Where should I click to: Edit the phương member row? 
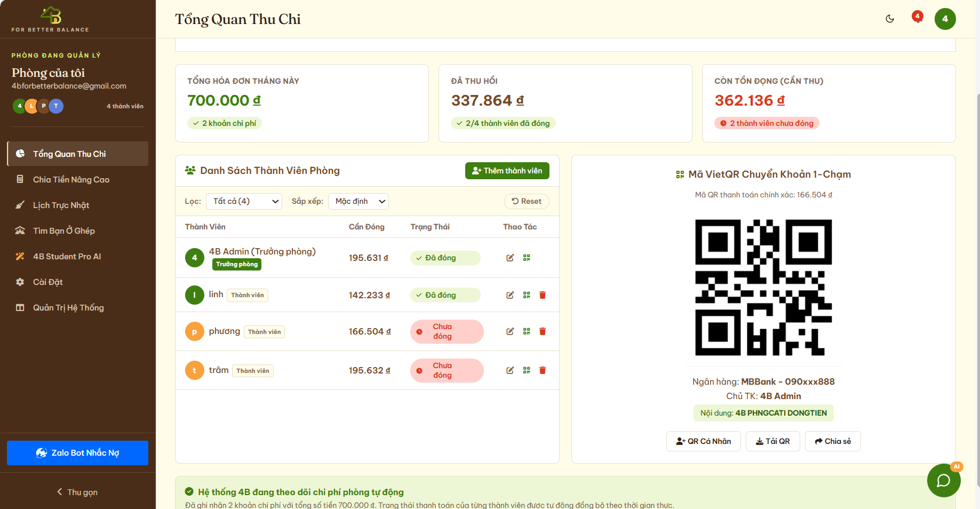510,331
